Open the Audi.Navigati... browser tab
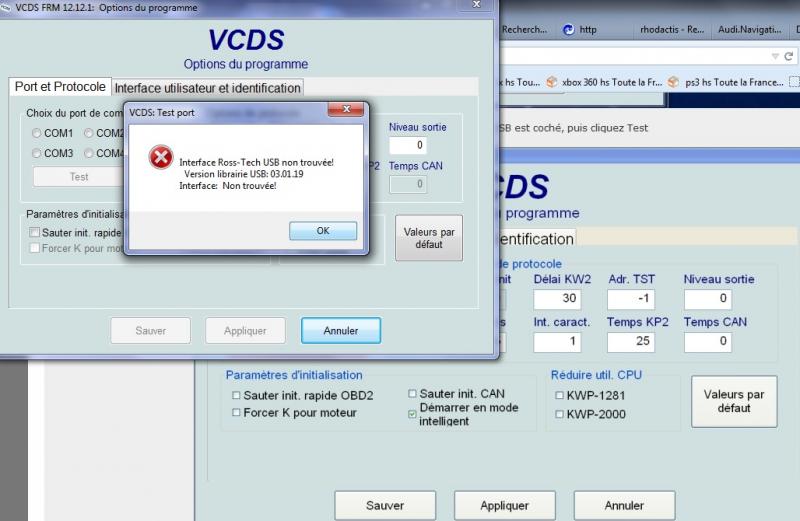This screenshot has width=800, height=521. pos(749,30)
